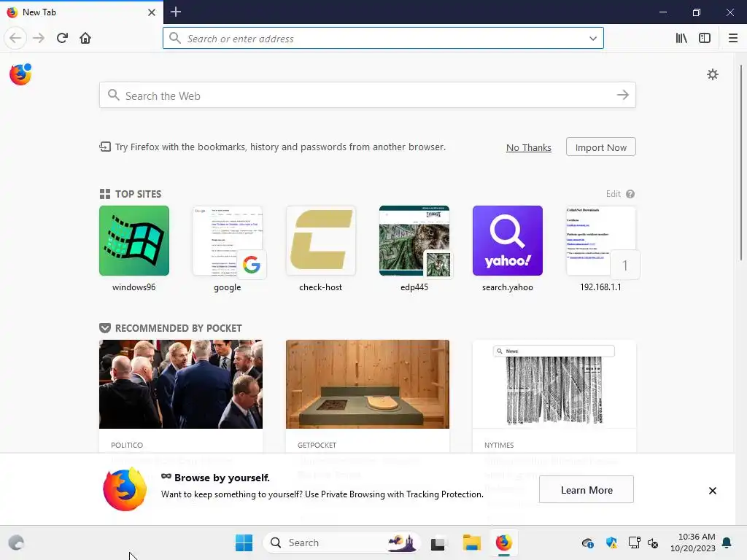Screen dimensions: 747x560
Task: Click the muted volume tray icon
Action: (653, 542)
